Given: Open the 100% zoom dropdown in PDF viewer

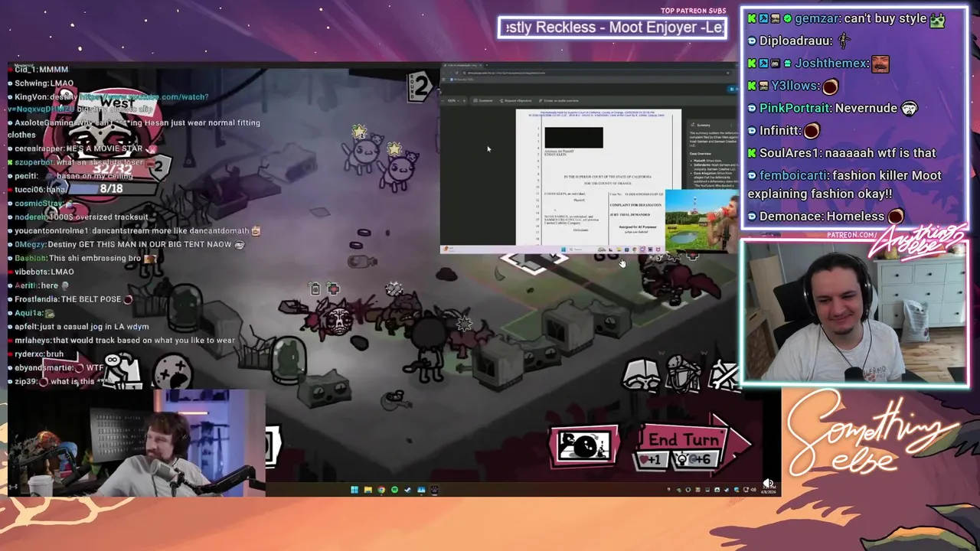Looking at the screenshot, I should [453, 100].
